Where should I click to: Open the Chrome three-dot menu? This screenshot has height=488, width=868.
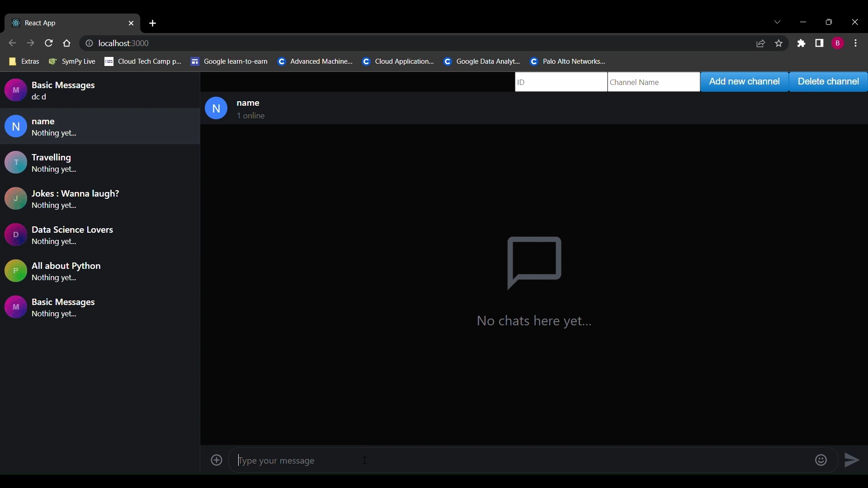tap(857, 43)
